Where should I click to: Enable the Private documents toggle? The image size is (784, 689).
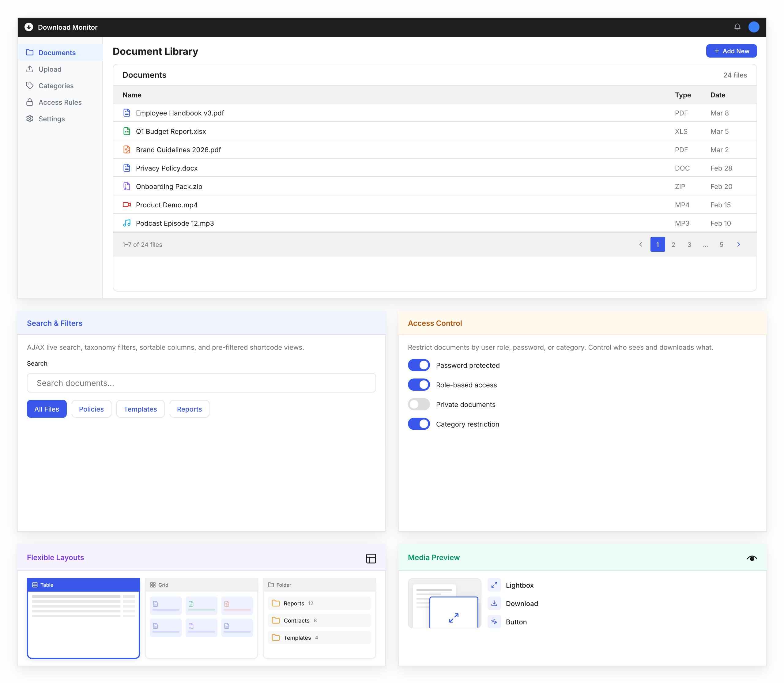[419, 404]
